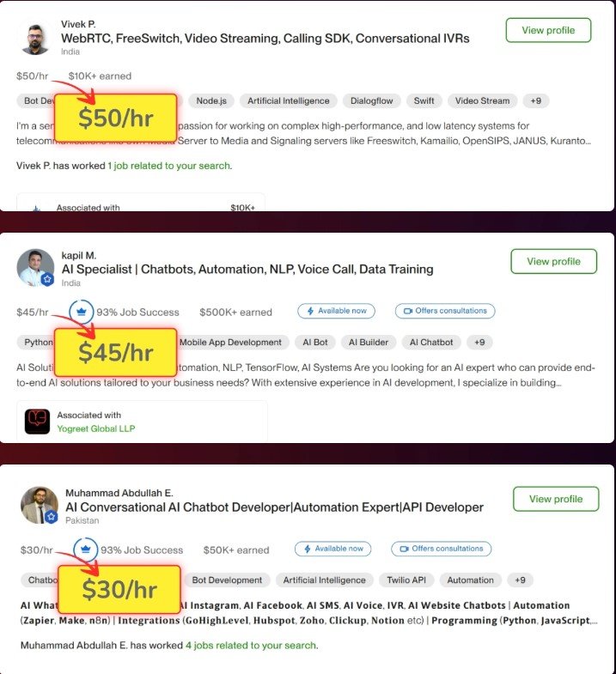Image resolution: width=616 pixels, height=674 pixels.
Task: Click kapil M.'s top rated crown badge
Action: (82, 311)
